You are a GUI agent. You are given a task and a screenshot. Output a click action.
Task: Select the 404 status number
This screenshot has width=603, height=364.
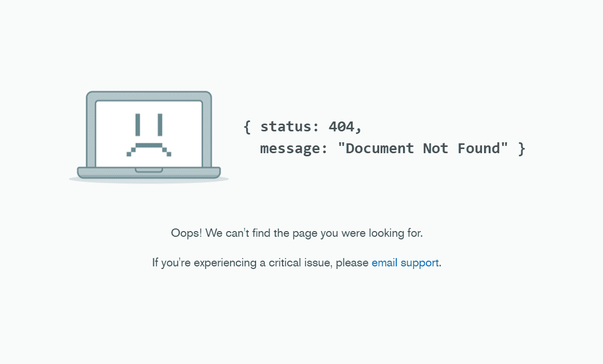[341, 127]
